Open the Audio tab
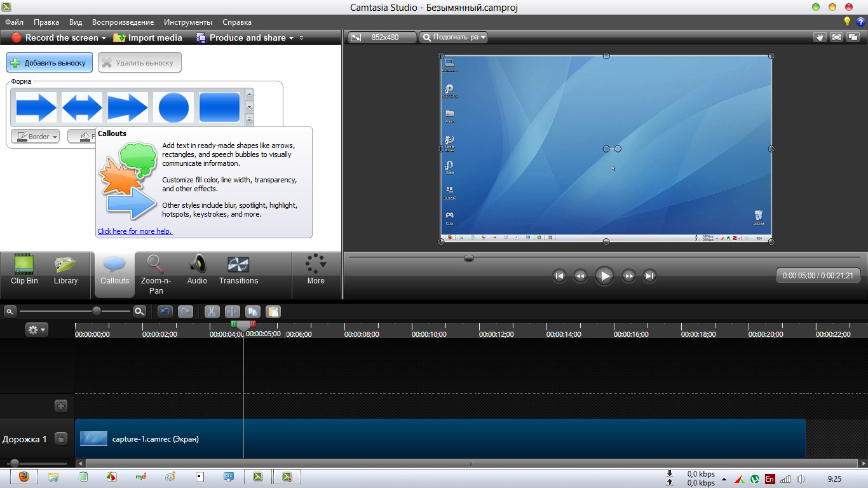This screenshot has height=488, width=868. click(x=197, y=271)
